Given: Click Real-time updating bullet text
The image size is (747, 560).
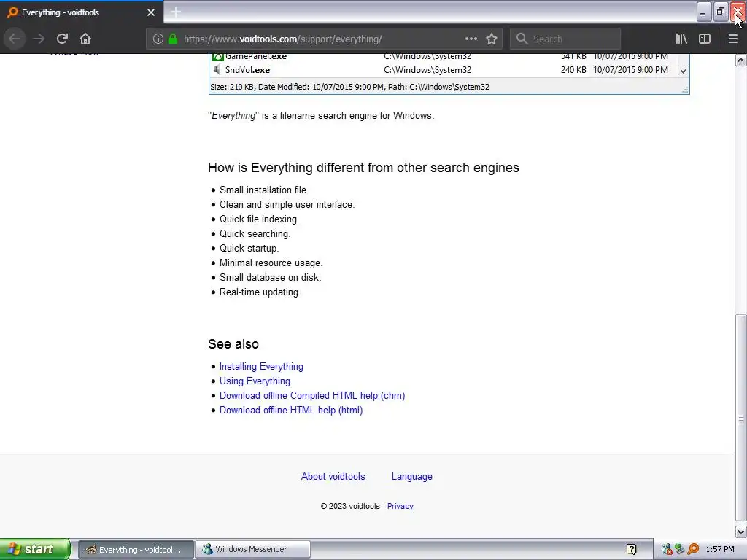Looking at the screenshot, I should 260,292.
